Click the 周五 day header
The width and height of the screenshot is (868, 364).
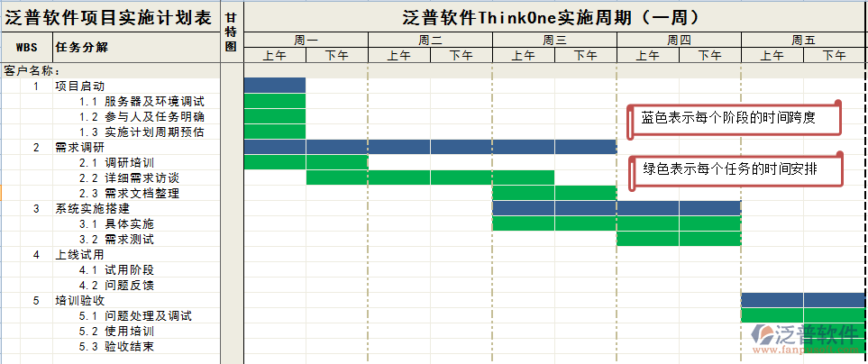804,40
